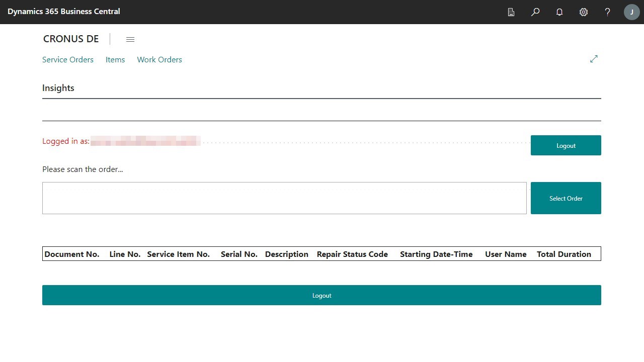This screenshot has width=644, height=362.
Task: Open the Service Orders menu
Action: [x=68, y=59]
